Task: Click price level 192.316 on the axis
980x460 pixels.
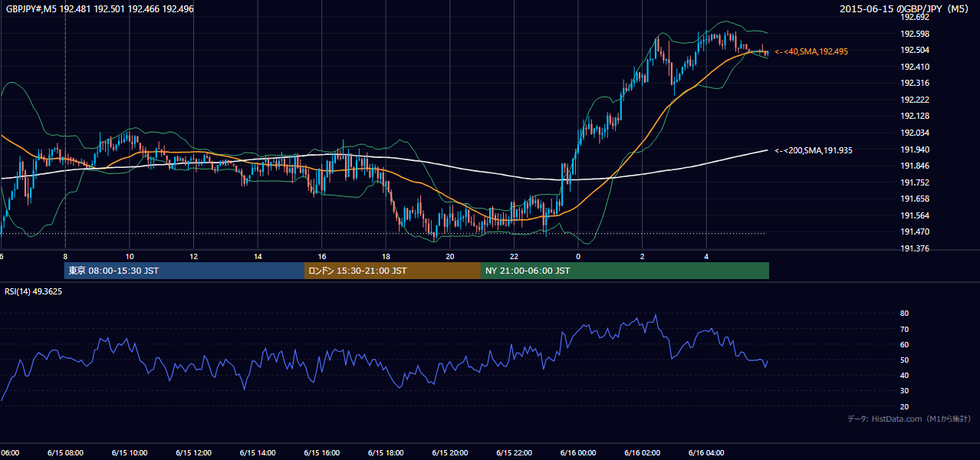Action: (914, 83)
